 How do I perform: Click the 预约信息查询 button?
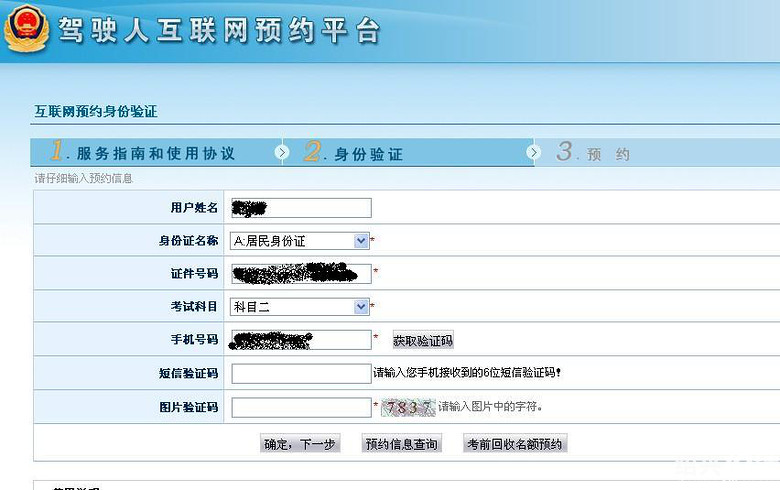coord(401,444)
